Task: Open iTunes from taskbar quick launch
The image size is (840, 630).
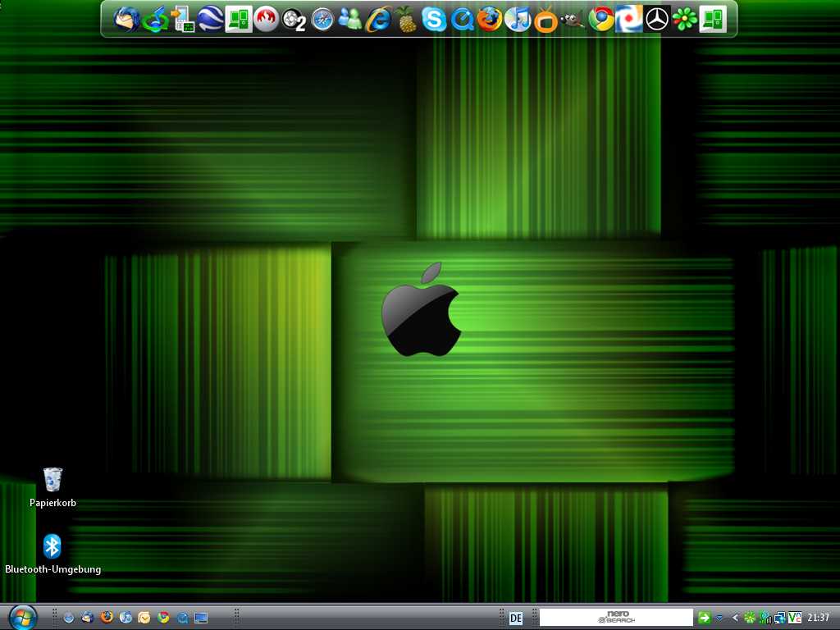Action: [x=126, y=618]
